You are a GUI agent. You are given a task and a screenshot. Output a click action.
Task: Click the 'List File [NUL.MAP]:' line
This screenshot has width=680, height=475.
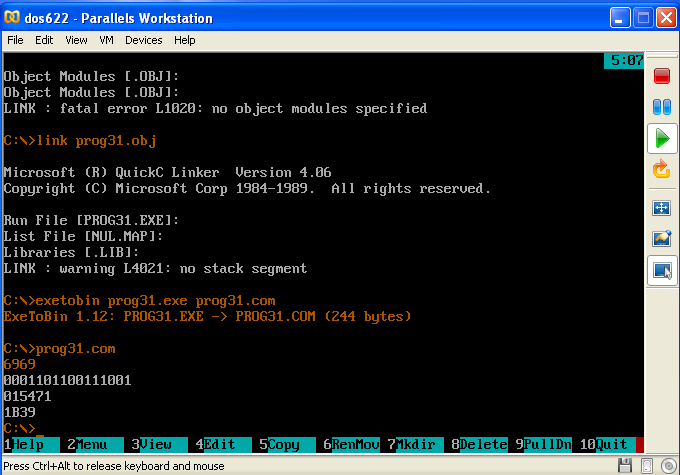tap(83, 236)
